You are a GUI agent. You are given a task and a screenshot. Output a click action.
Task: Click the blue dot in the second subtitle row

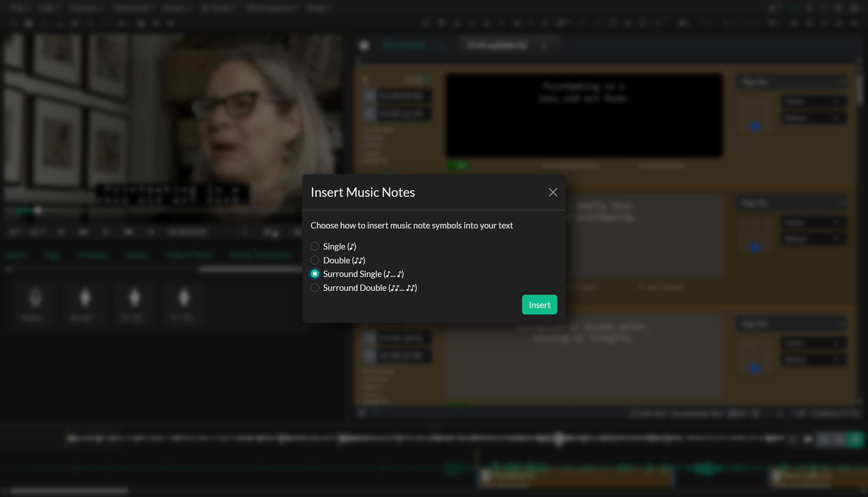[755, 247]
